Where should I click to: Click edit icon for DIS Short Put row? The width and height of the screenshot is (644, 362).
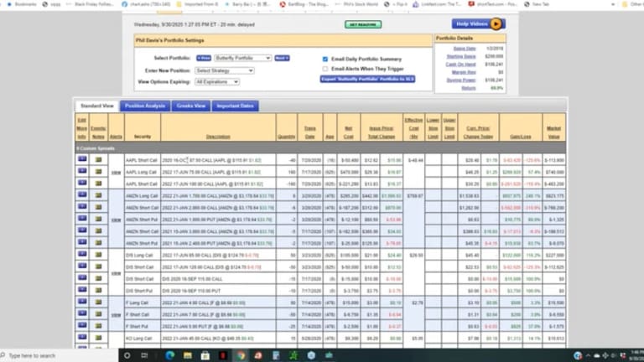pos(82,290)
